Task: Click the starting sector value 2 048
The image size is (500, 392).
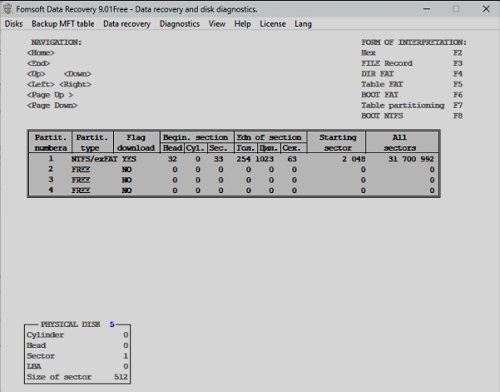Action: [354, 159]
